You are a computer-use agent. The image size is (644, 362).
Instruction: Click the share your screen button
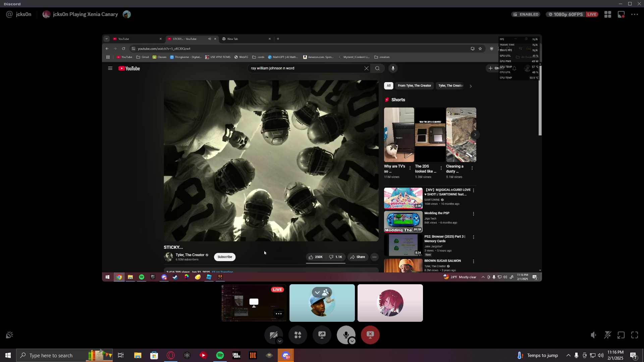[x=322, y=335]
